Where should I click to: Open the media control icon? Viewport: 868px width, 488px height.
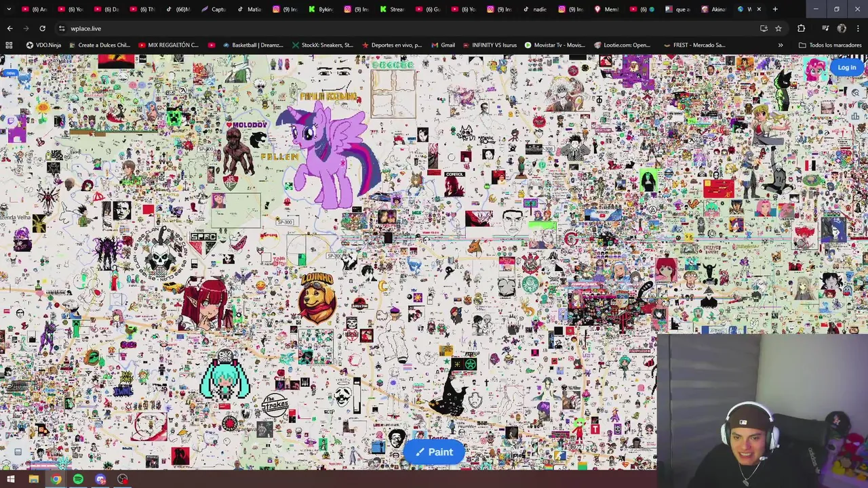[x=825, y=28]
